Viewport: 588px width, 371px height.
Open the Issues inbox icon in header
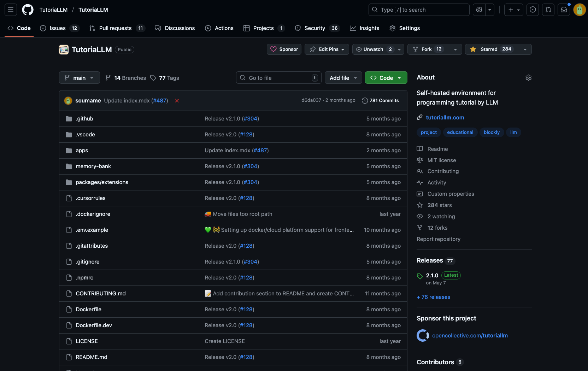coord(533,10)
